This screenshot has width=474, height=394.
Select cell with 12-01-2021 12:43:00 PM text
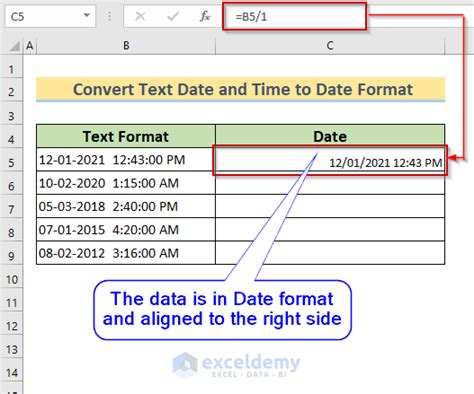pyautogui.click(x=126, y=160)
